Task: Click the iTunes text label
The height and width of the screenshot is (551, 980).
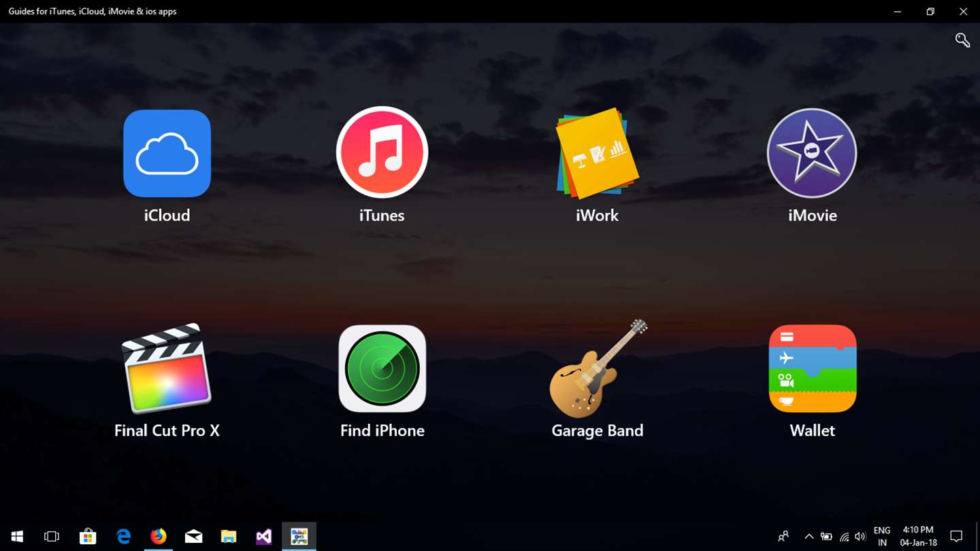Action: point(382,216)
